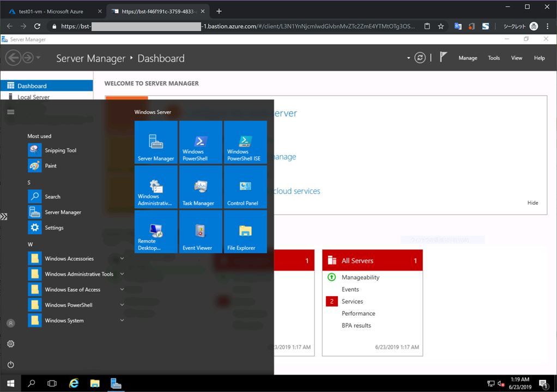
Task: Open Manageability in All Servers tile
Action: pos(360,277)
